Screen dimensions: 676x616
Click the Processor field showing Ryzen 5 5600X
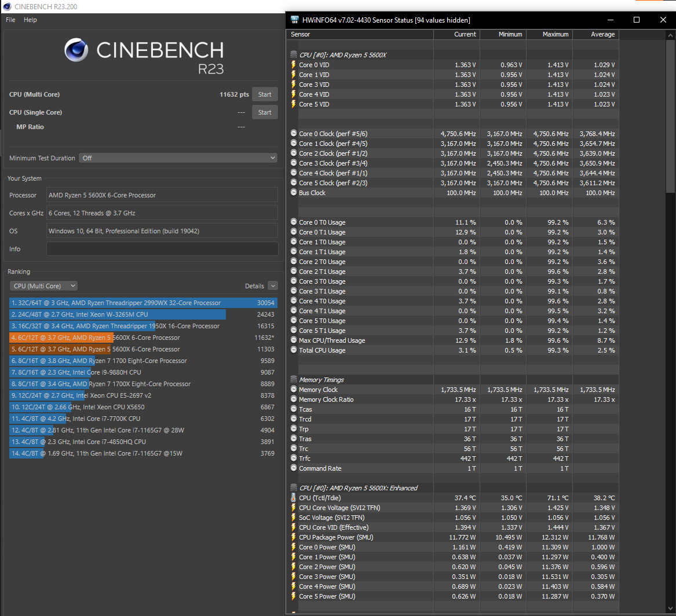(x=162, y=195)
